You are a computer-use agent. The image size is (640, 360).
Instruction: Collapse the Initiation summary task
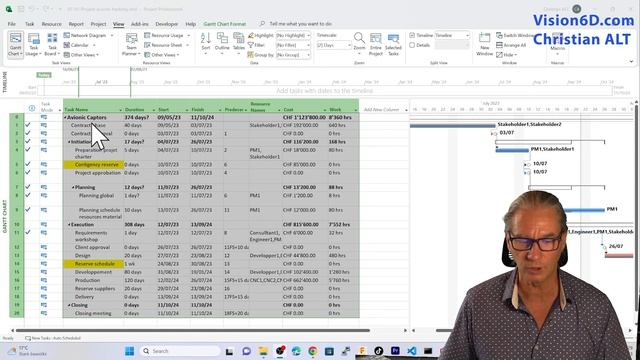tap(69, 142)
